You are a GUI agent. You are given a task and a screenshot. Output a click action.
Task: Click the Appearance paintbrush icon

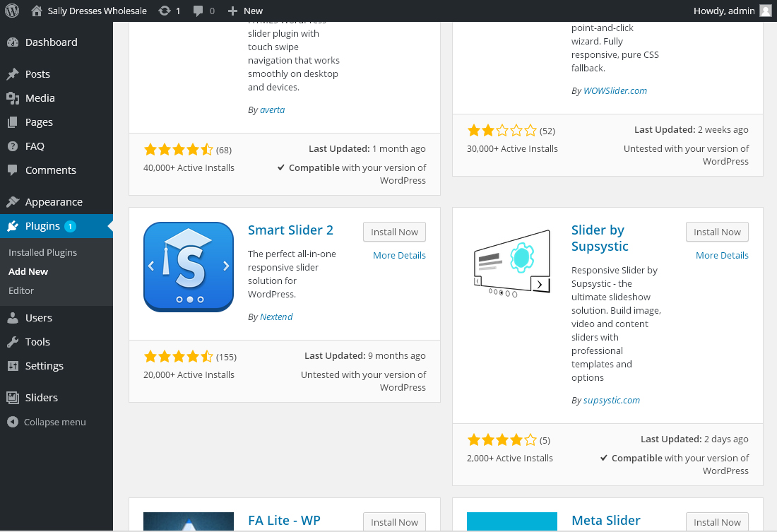click(13, 202)
